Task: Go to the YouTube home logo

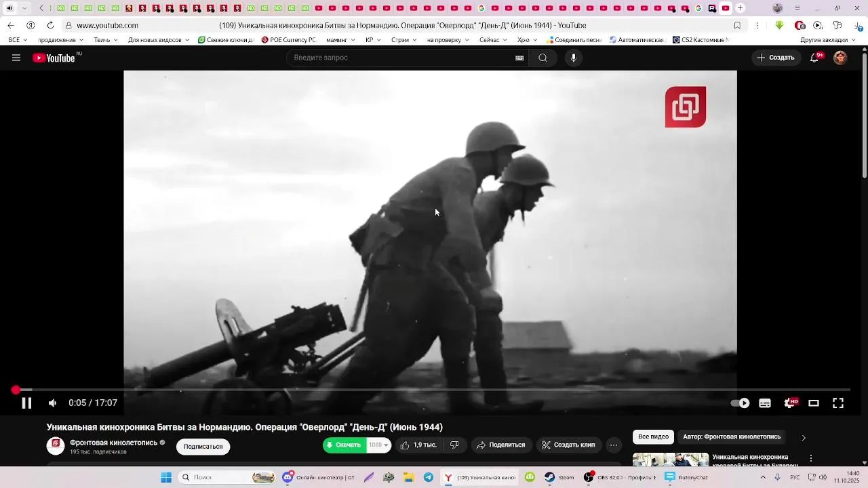Action: [x=54, y=58]
